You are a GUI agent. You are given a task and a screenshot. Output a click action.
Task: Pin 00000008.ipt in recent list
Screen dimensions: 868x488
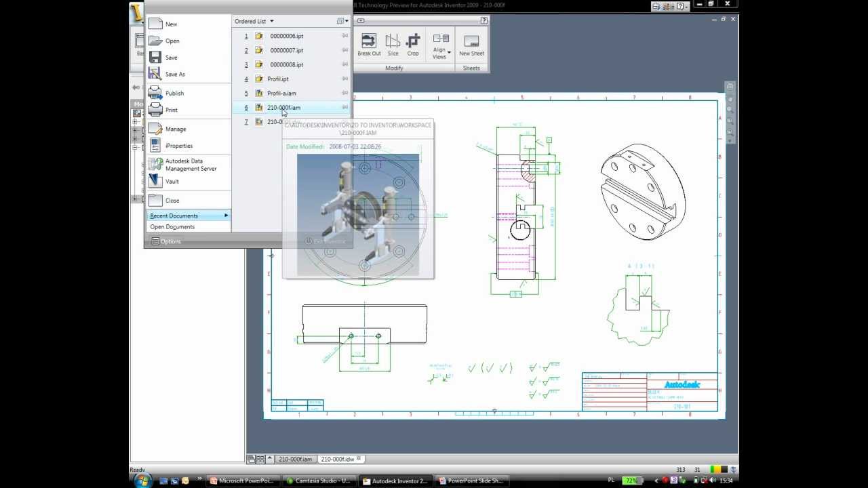[x=344, y=64]
